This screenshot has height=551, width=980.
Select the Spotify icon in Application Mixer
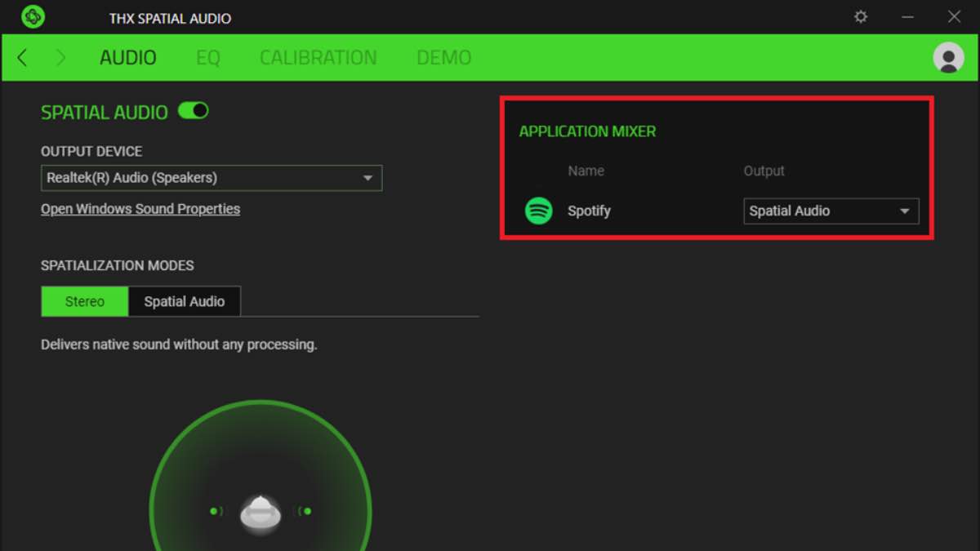pyautogui.click(x=537, y=211)
